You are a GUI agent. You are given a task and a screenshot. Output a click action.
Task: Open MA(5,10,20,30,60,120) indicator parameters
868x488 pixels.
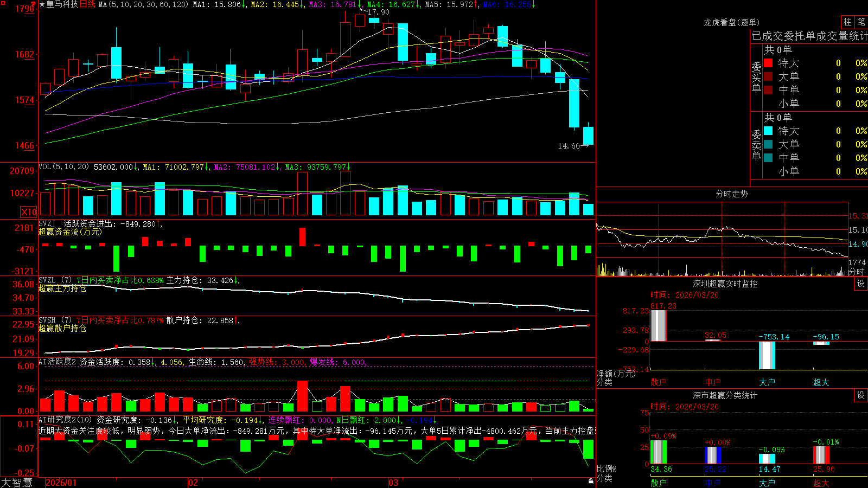[143, 4]
